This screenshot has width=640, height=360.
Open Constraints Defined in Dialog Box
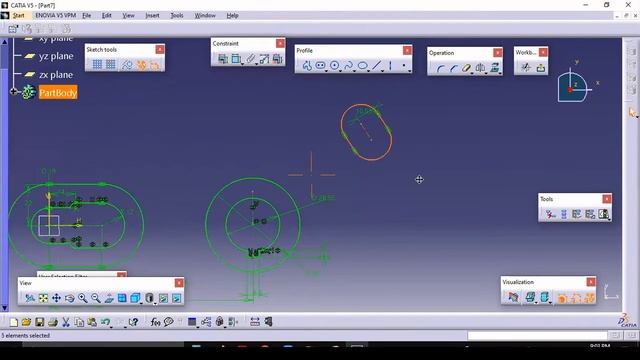point(222,59)
